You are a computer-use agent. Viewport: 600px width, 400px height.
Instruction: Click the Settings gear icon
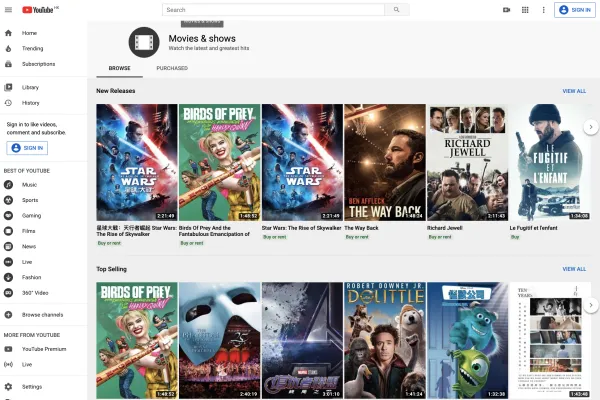pos(8,387)
